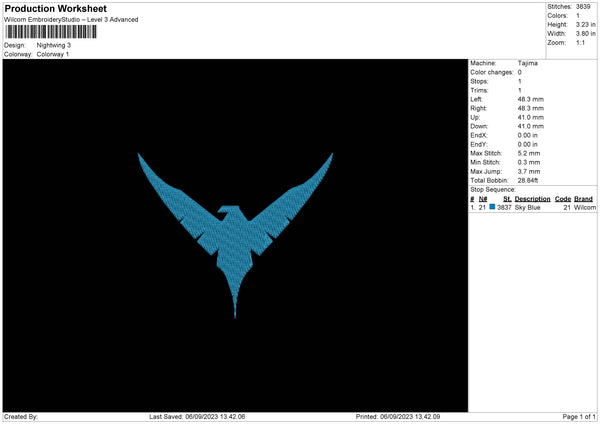This screenshot has height=424, width=600.
Task: Click the 'N#' column header
Action: tap(483, 199)
